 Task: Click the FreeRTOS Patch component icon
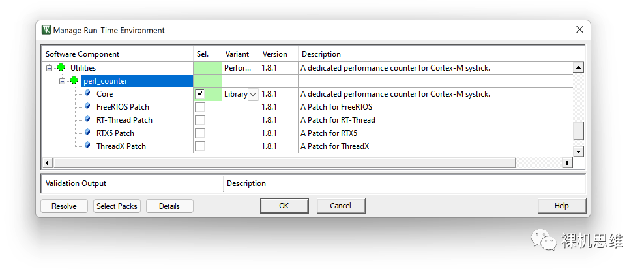(x=87, y=107)
